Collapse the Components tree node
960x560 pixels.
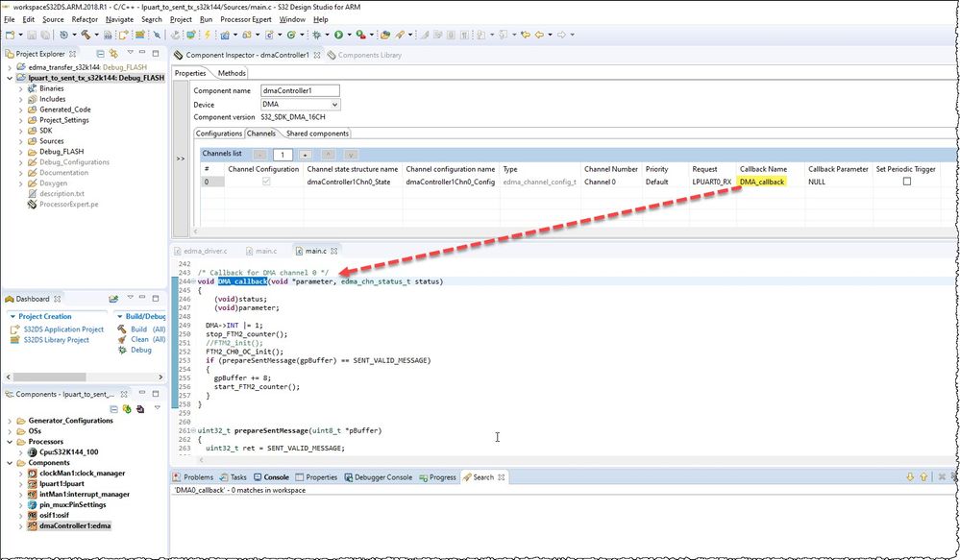point(10,463)
